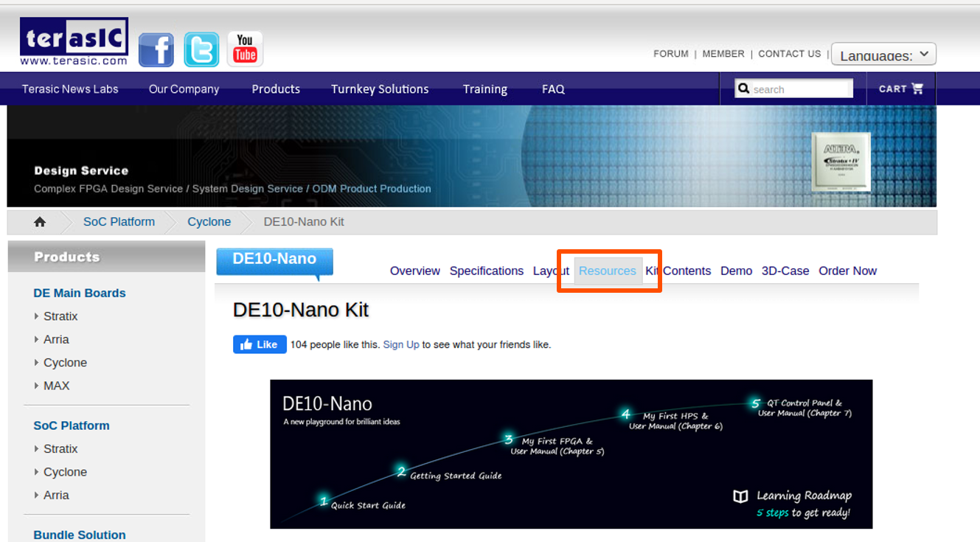Open Cyclone under DE Main Boards
Image resolution: width=980 pixels, height=542 pixels.
pyautogui.click(x=65, y=363)
